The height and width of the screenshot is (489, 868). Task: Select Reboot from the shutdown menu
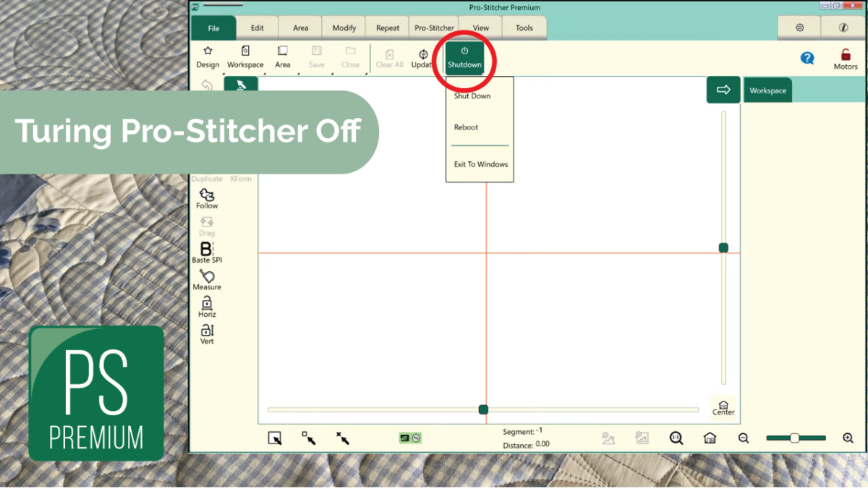tap(465, 127)
